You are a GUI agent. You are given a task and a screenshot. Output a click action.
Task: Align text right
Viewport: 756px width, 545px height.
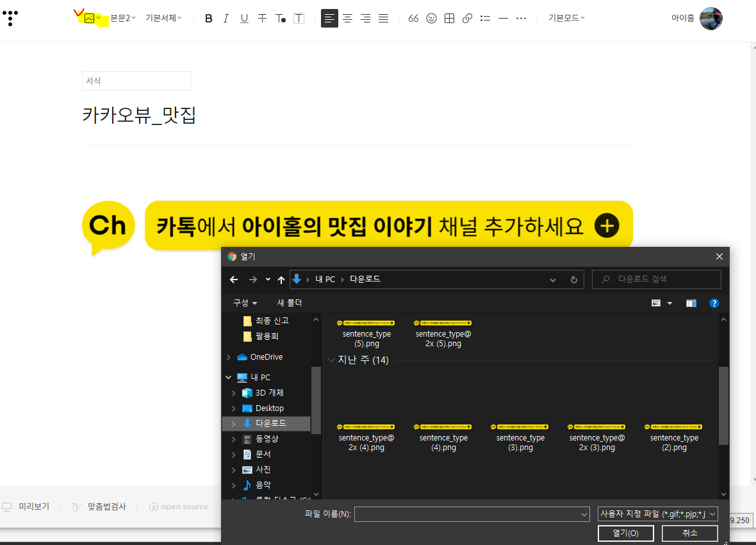click(365, 19)
